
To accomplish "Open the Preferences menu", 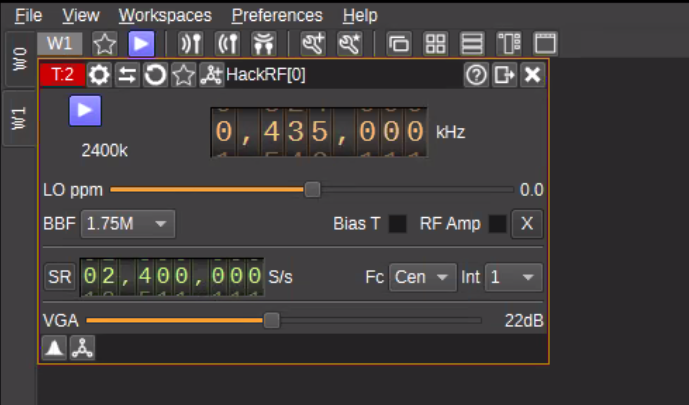I will pyautogui.click(x=277, y=16).
